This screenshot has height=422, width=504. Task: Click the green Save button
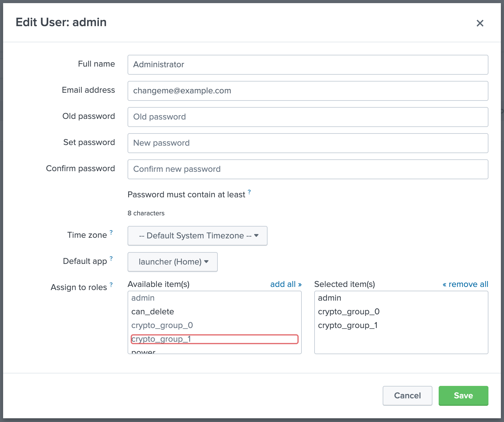coord(463,396)
